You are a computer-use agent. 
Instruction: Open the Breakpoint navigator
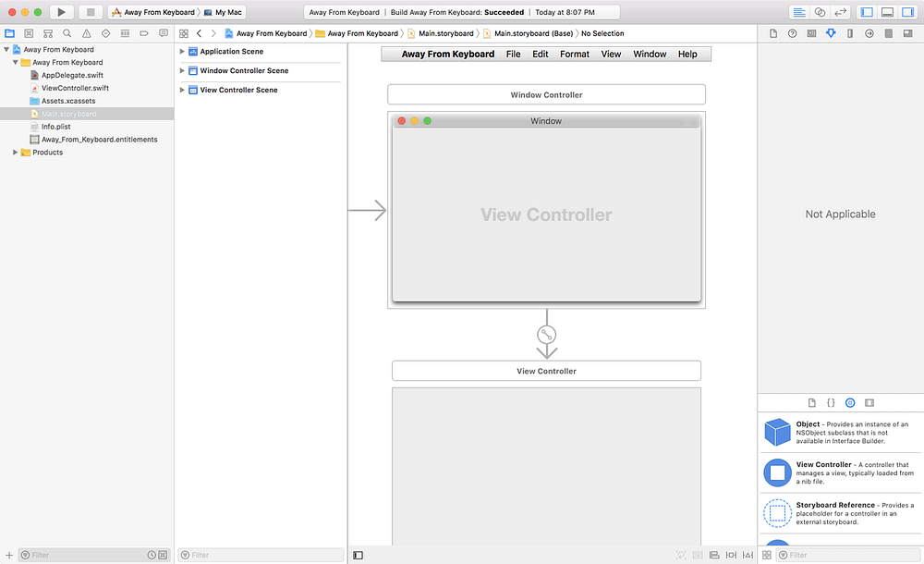click(x=144, y=33)
